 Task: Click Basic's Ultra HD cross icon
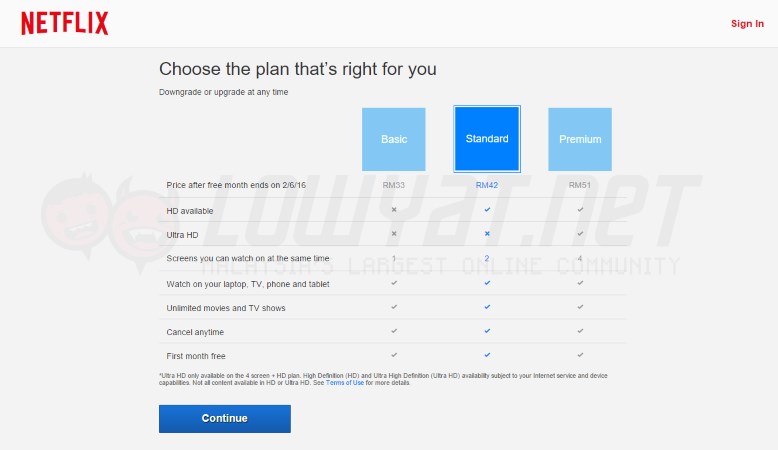tap(394, 234)
